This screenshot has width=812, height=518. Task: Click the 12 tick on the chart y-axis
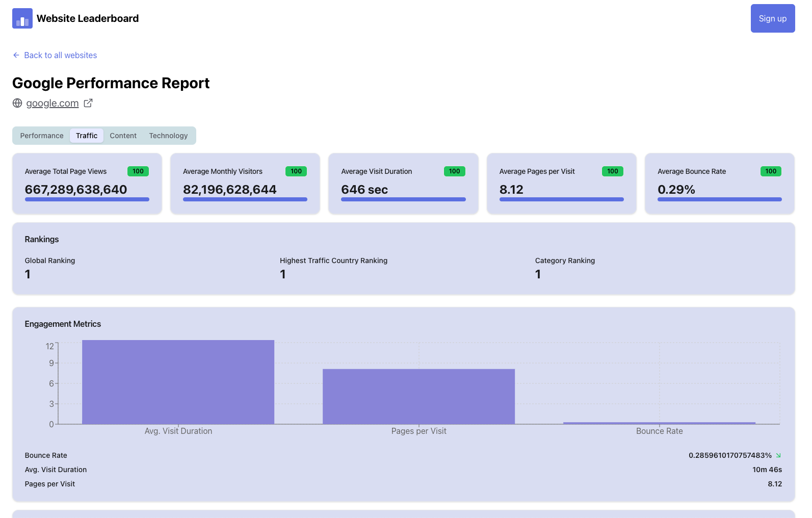click(x=49, y=346)
